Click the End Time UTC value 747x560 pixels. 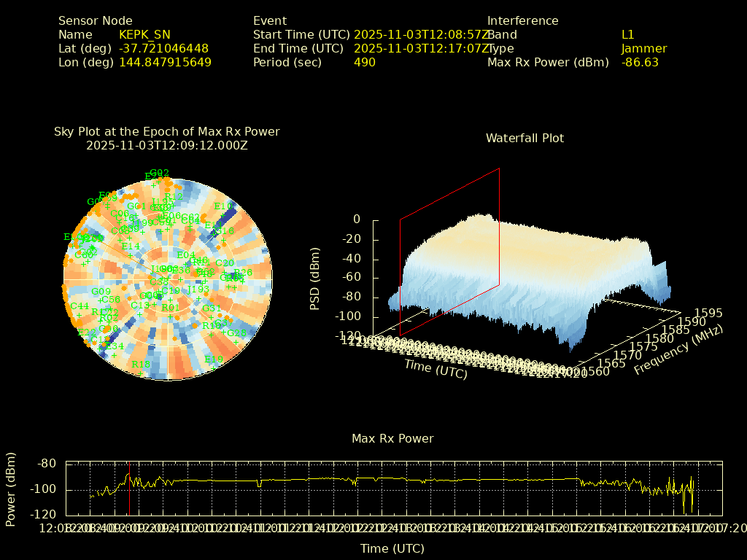[x=419, y=48]
